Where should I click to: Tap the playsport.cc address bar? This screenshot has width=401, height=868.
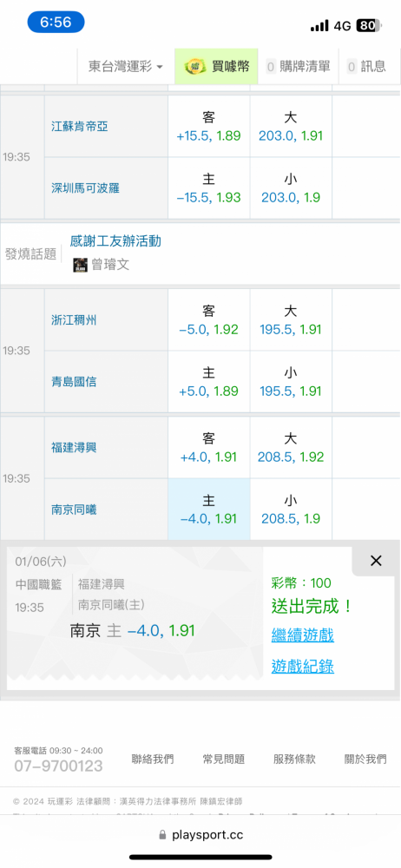200,834
